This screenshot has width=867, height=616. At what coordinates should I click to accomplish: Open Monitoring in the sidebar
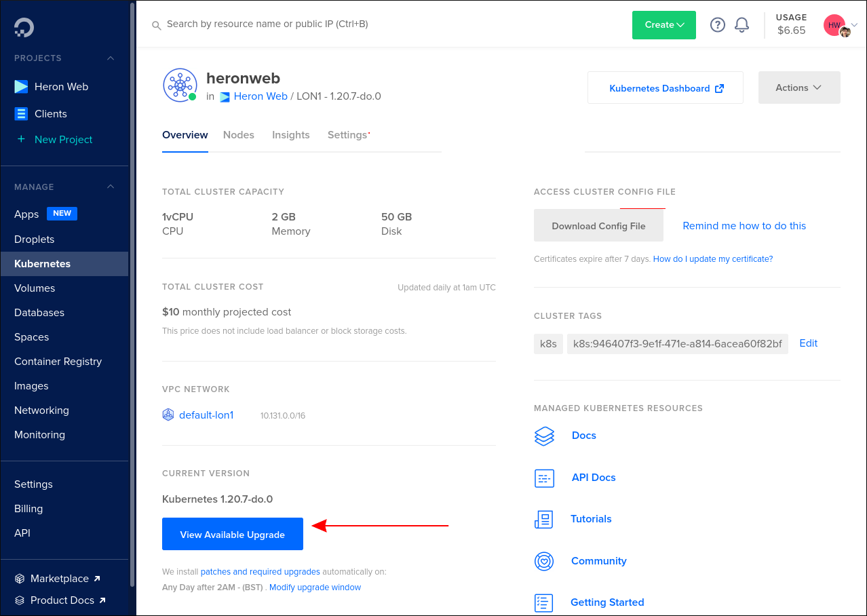point(39,435)
